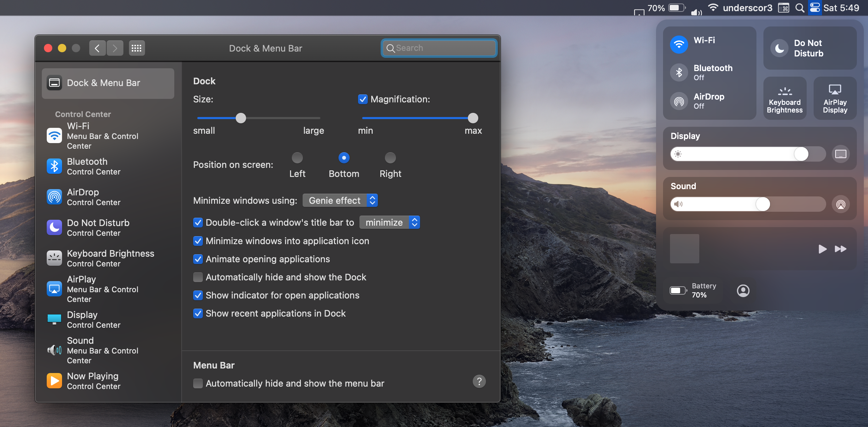Viewport: 868px width, 427px height.
Task: Disable the Magnification checkbox
Action: pos(363,99)
